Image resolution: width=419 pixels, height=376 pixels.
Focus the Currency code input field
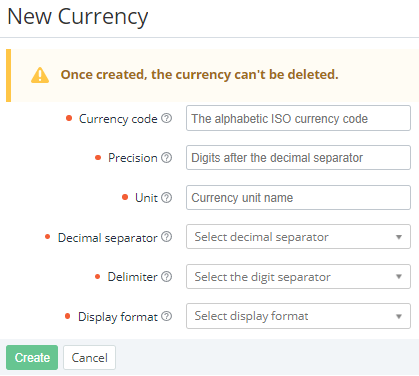click(298, 118)
